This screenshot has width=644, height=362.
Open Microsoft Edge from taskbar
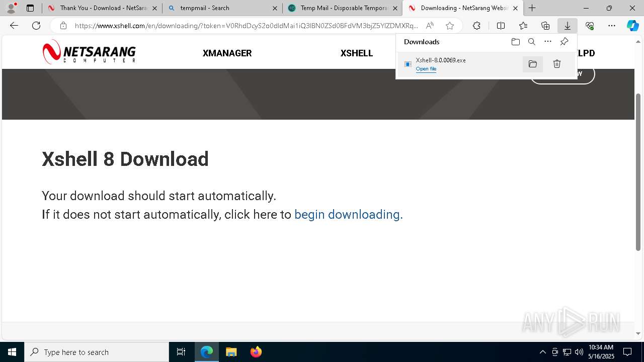(x=207, y=352)
